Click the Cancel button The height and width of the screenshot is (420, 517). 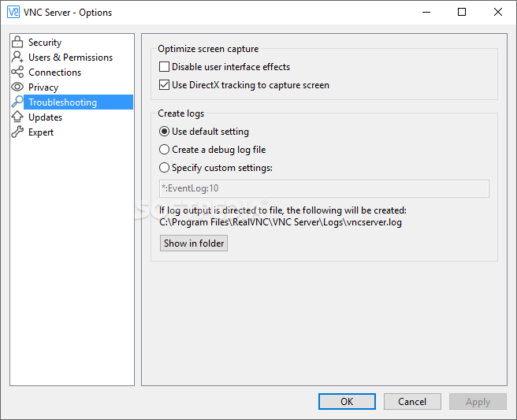click(412, 402)
